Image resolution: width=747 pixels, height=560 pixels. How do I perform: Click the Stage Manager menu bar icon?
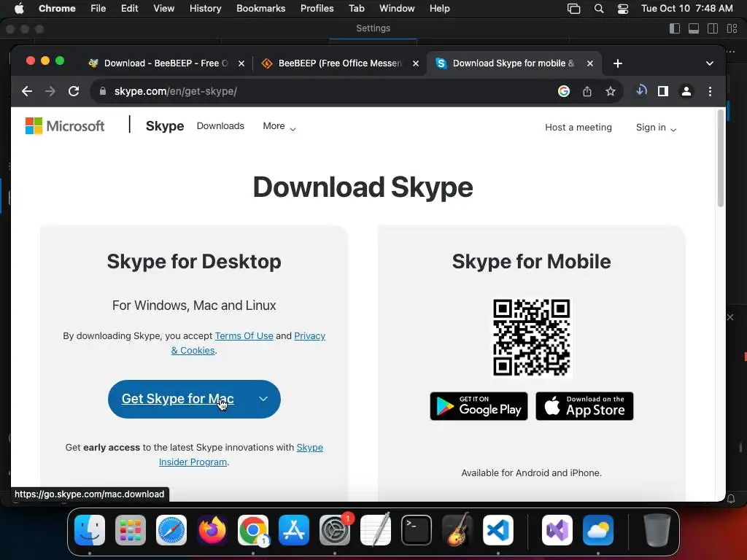(573, 9)
